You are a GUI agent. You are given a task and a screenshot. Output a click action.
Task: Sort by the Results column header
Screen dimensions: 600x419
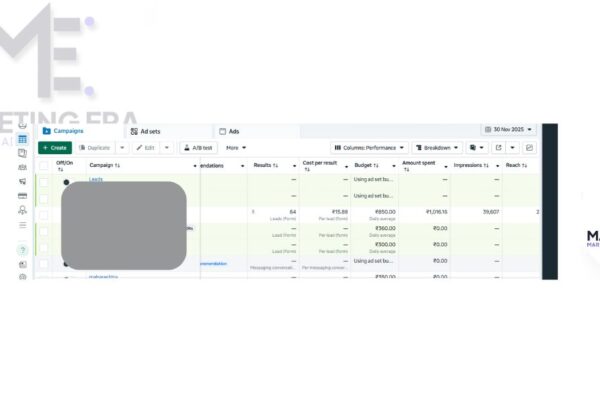pos(266,165)
